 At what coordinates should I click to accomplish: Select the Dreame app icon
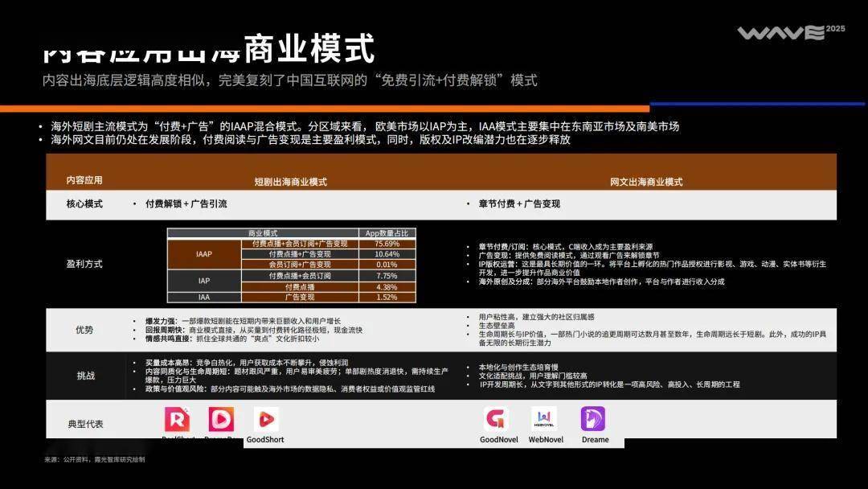pos(593,419)
